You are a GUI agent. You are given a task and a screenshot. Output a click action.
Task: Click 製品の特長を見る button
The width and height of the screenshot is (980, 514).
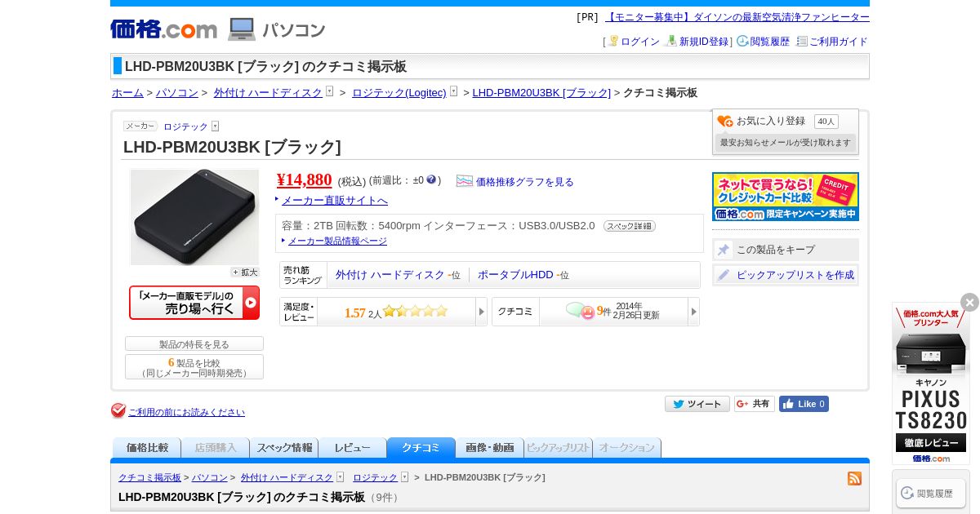click(194, 343)
